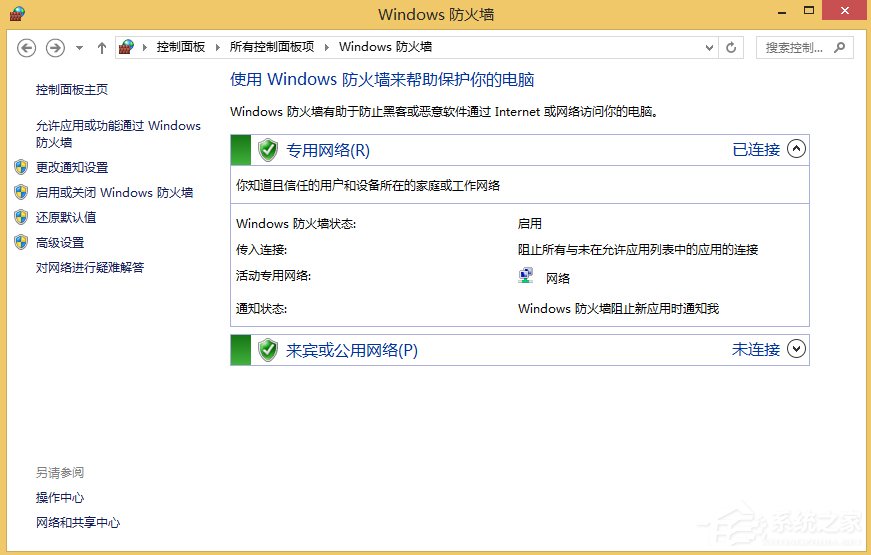Screen dimensions: 871x555
Task: Expand the 来宾或公用网络 section chevron
Action: (x=797, y=349)
